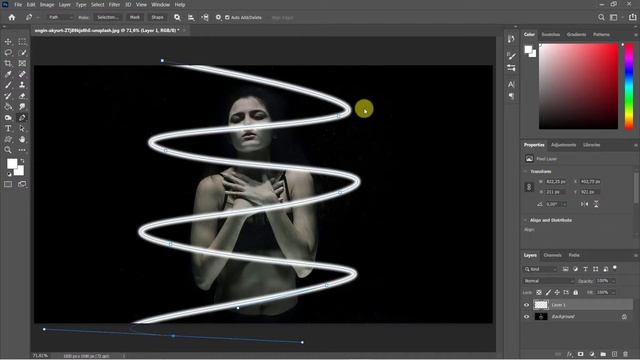Image resolution: width=640 pixels, height=360 pixels.
Task: Open the Image menu
Action: click(47, 4)
